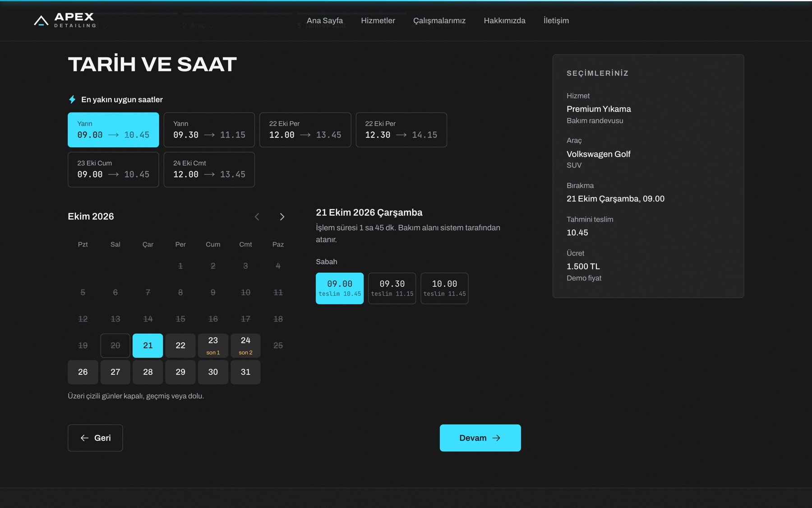Click the Apex Detailing logo
Screen dimensions: 812x508
65,20
